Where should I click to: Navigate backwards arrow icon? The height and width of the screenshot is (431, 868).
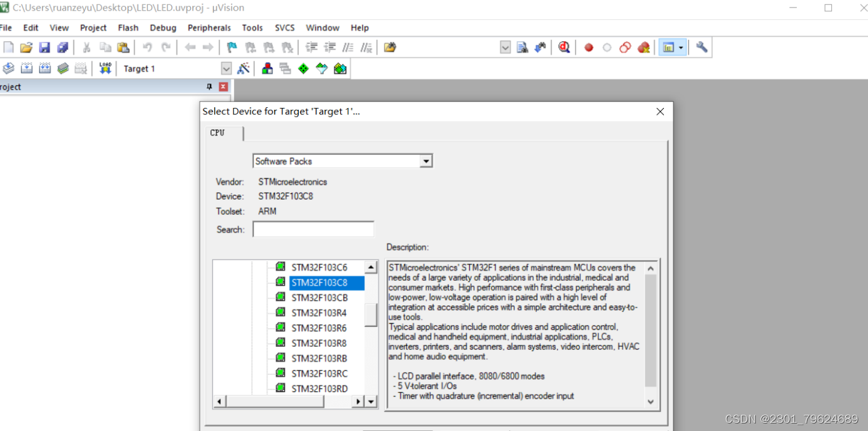tap(190, 47)
